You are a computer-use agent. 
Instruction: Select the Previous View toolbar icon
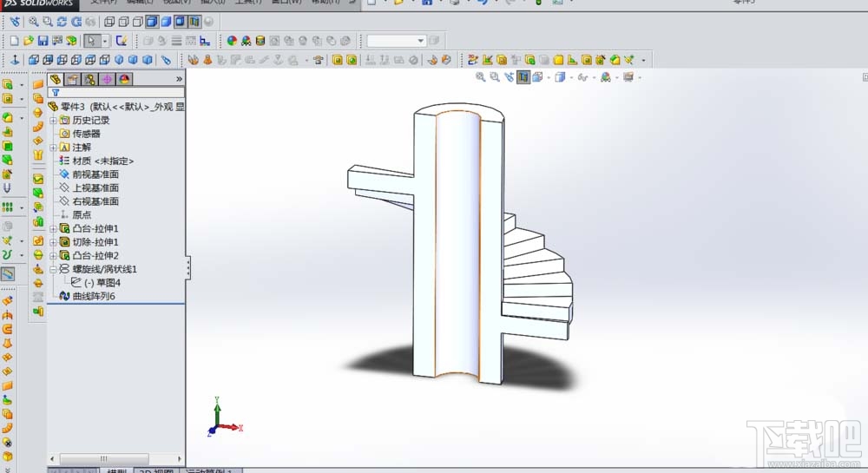coord(14,22)
